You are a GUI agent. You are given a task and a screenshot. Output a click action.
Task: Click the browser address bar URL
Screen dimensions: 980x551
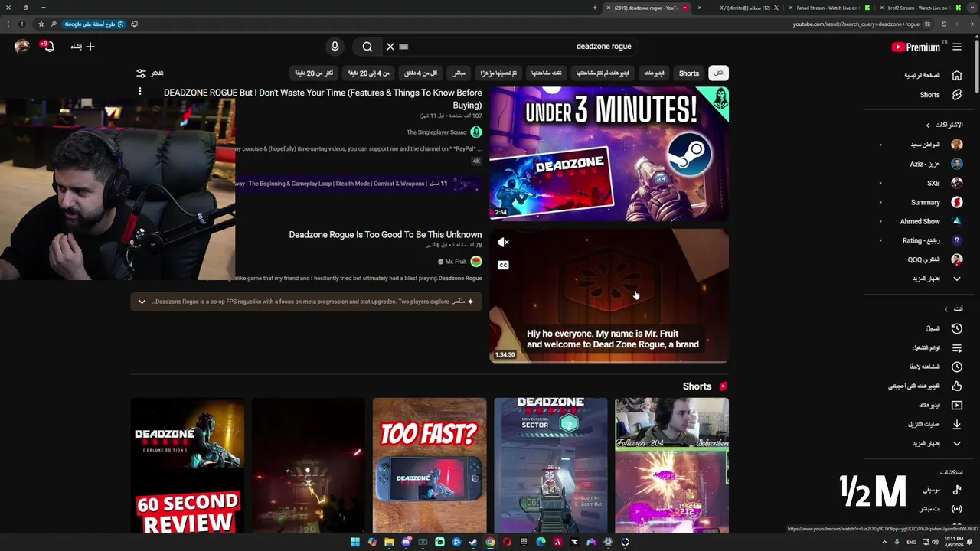click(856, 24)
